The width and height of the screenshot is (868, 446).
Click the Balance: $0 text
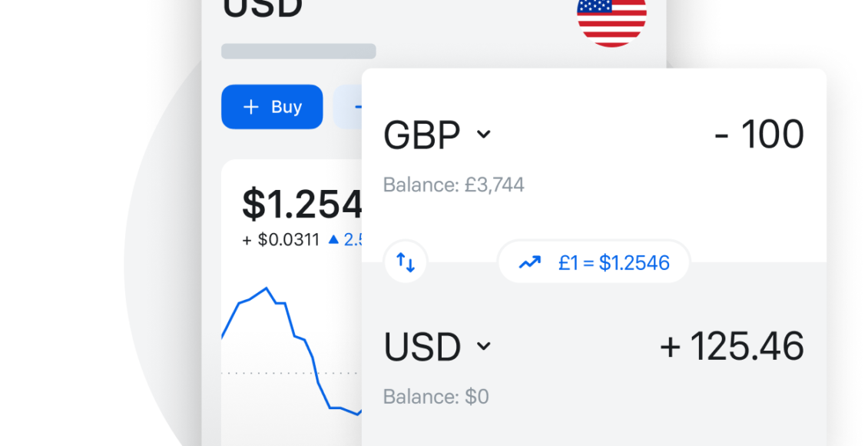point(436,397)
